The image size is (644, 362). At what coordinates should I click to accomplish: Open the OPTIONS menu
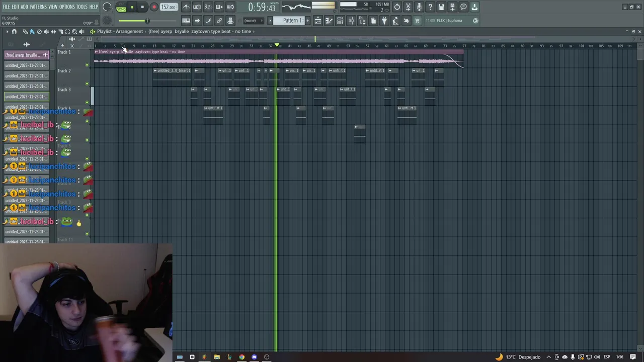coord(67,7)
